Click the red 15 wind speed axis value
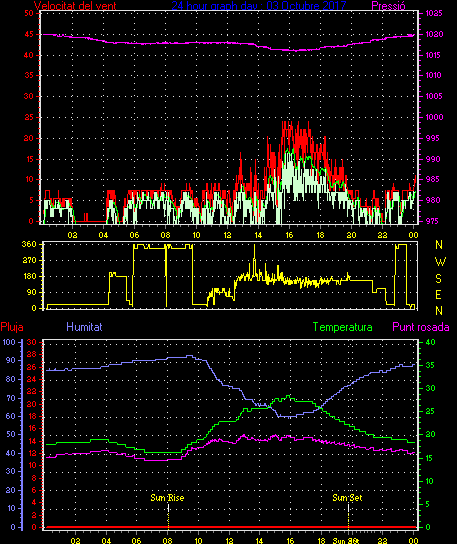 [x=29, y=159]
